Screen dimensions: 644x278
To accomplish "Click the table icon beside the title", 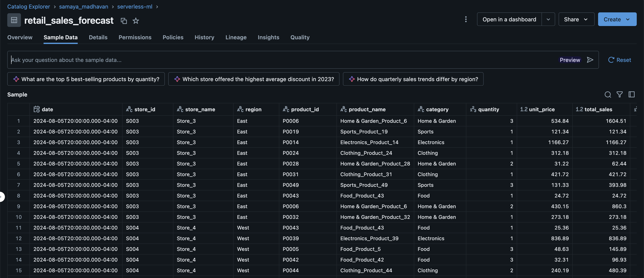I will (14, 20).
